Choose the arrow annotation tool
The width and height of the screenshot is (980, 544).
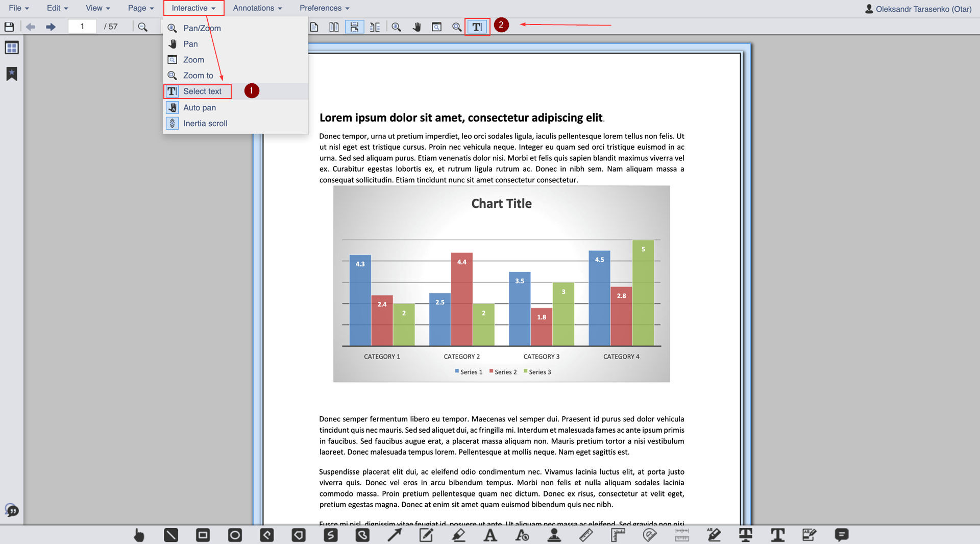394,535
